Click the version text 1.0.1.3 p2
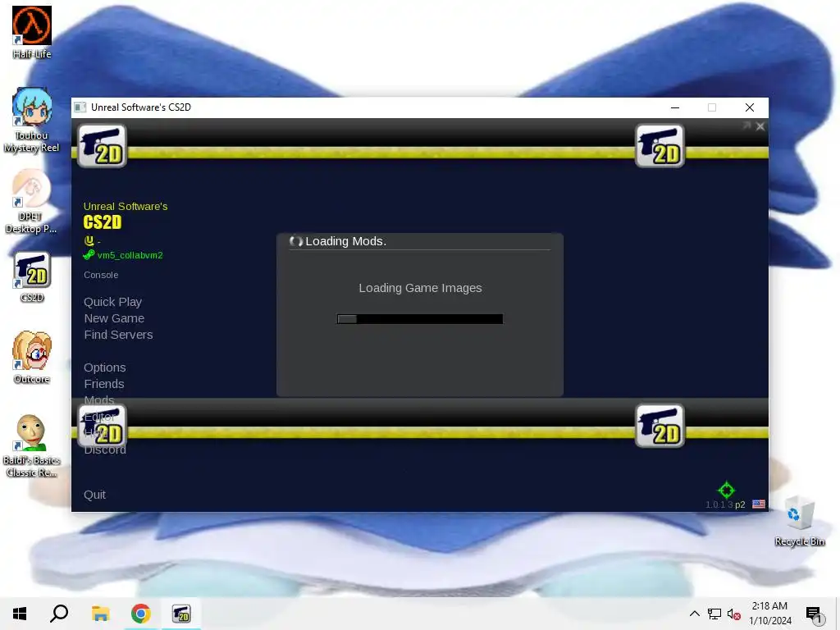This screenshot has width=840, height=630. (725, 504)
